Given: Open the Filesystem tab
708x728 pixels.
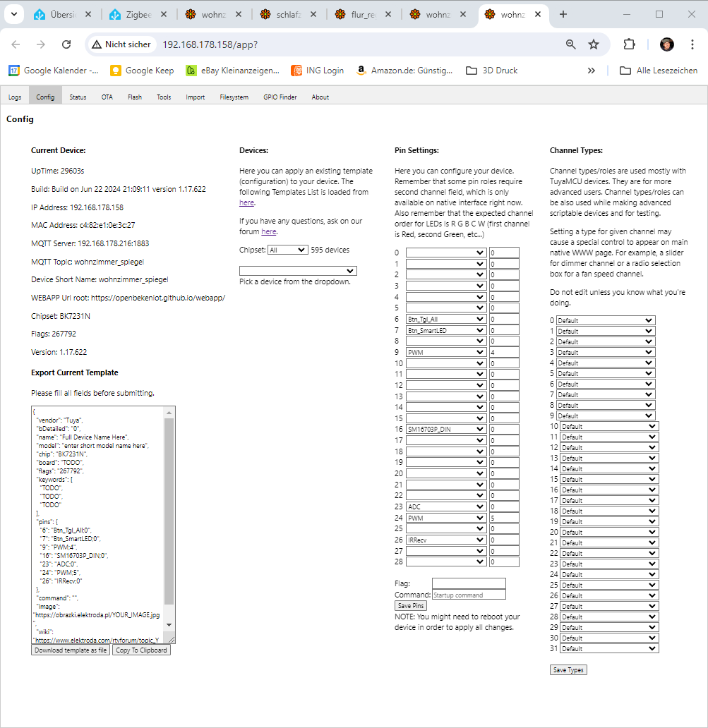Looking at the screenshot, I should pos(234,97).
